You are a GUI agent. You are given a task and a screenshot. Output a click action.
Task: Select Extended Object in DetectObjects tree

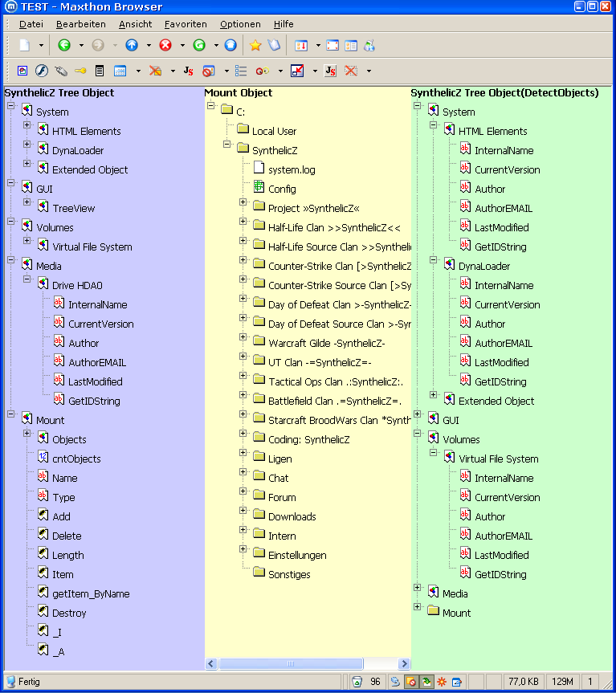(496, 402)
